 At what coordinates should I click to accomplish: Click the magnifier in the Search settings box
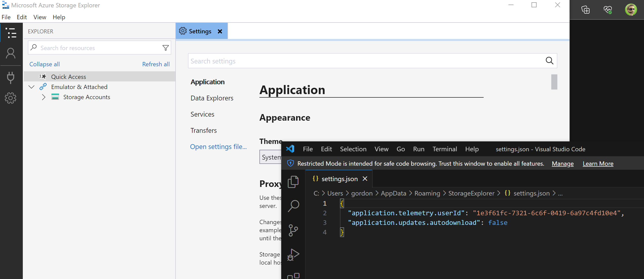(x=549, y=61)
